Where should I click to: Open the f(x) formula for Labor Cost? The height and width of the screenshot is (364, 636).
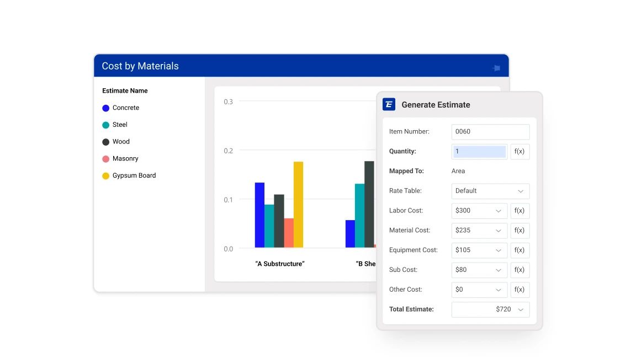(520, 211)
